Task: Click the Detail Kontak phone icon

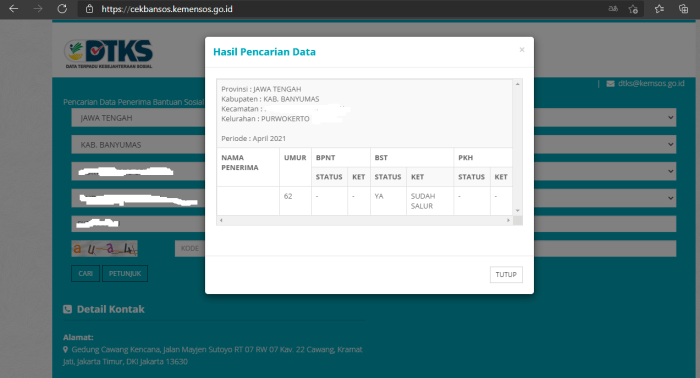Action: pos(67,309)
